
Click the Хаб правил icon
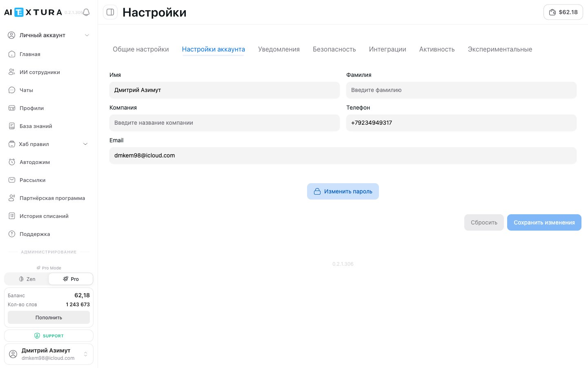click(12, 144)
